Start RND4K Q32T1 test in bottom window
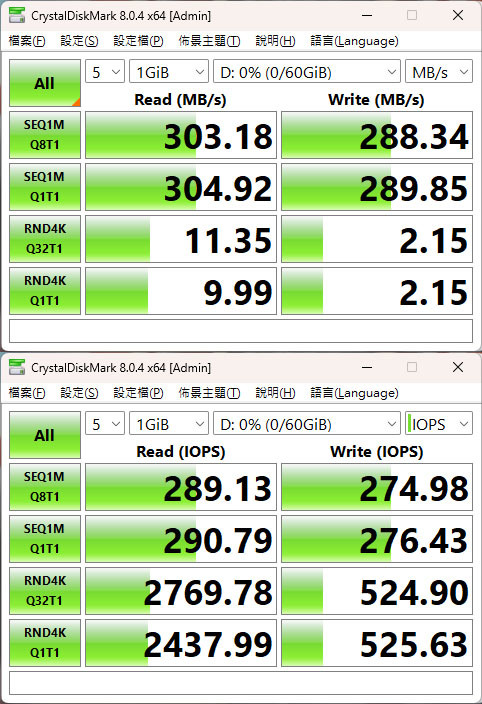This screenshot has width=482, height=704. (45, 591)
